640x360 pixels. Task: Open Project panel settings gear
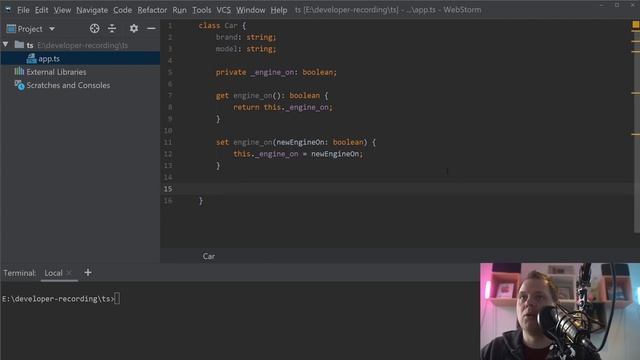[133, 28]
